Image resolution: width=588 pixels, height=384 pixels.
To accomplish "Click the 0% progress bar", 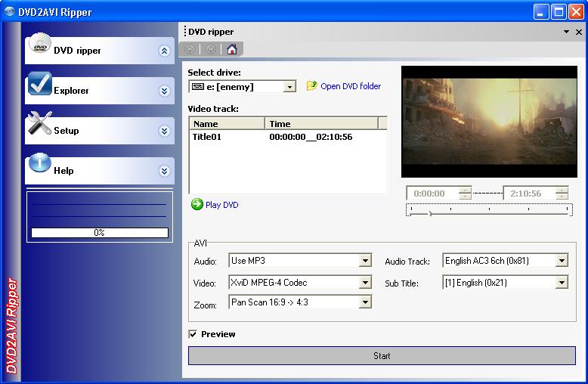I will pos(99,233).
